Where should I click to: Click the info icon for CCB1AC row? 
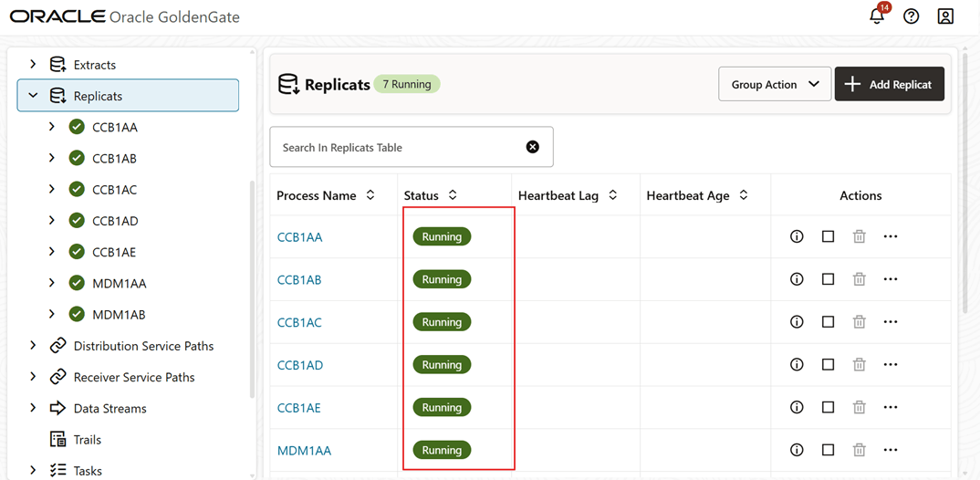coord(797,321)
